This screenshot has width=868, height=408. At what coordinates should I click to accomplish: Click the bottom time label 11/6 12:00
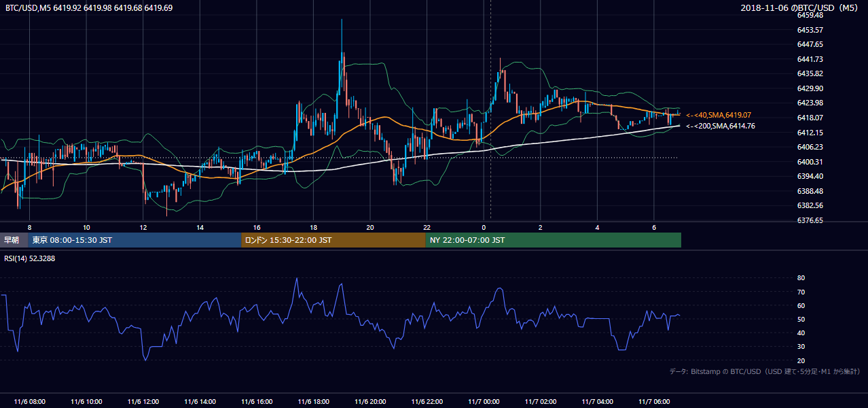tap(143, 402)
